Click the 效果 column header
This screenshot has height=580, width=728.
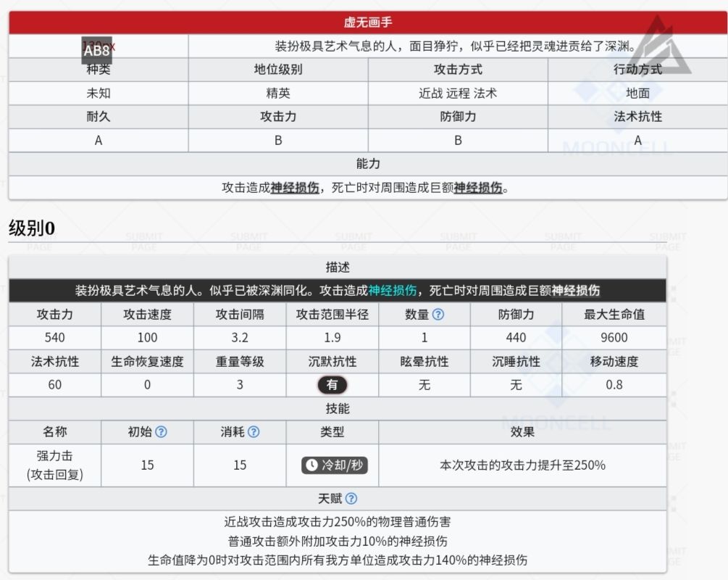pos(522,432)
